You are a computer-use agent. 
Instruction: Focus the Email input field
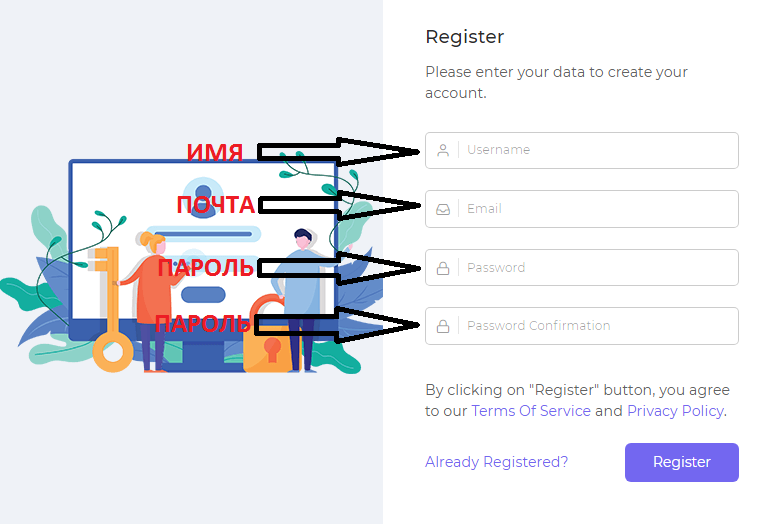tap(598, 209)
